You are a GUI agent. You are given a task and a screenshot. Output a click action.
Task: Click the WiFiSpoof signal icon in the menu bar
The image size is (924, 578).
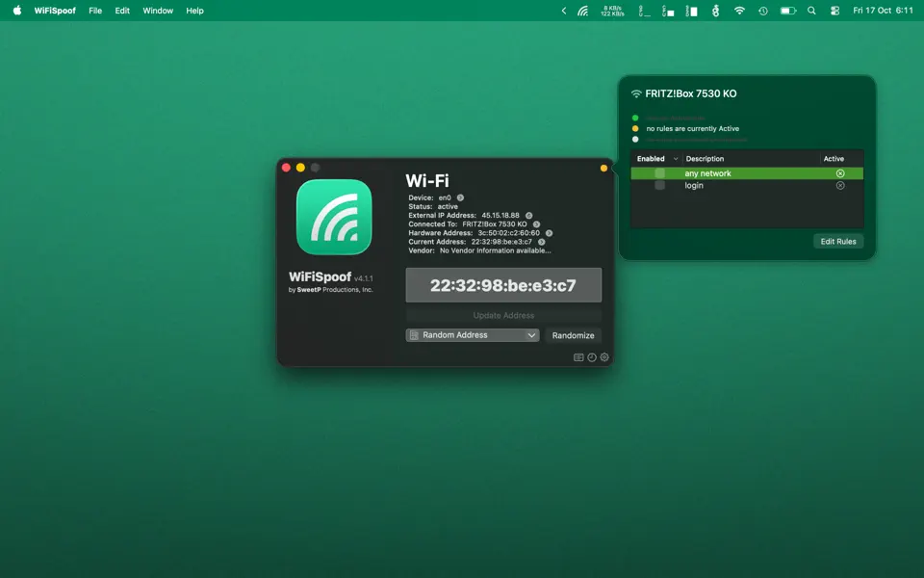click(582, 11)
